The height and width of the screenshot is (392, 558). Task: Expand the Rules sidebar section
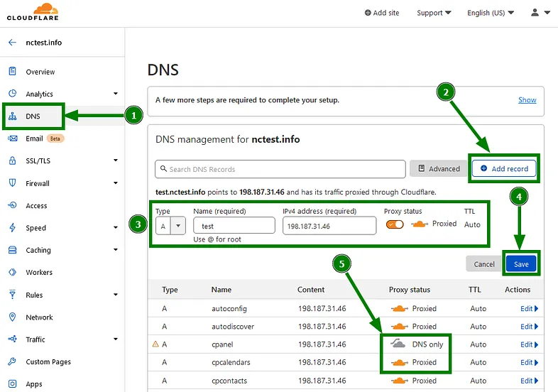[116, 295]
